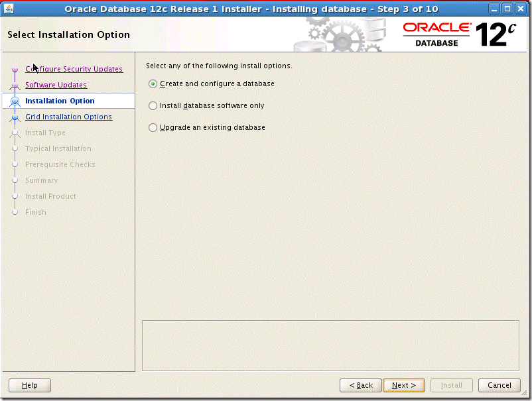Open the Configure Security Updates step

74,69
